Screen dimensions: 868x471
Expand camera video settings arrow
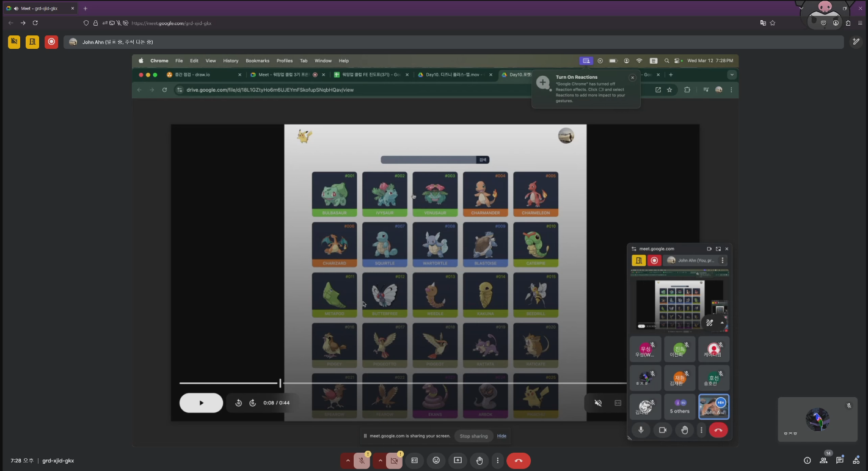click(x=380, y=461)
